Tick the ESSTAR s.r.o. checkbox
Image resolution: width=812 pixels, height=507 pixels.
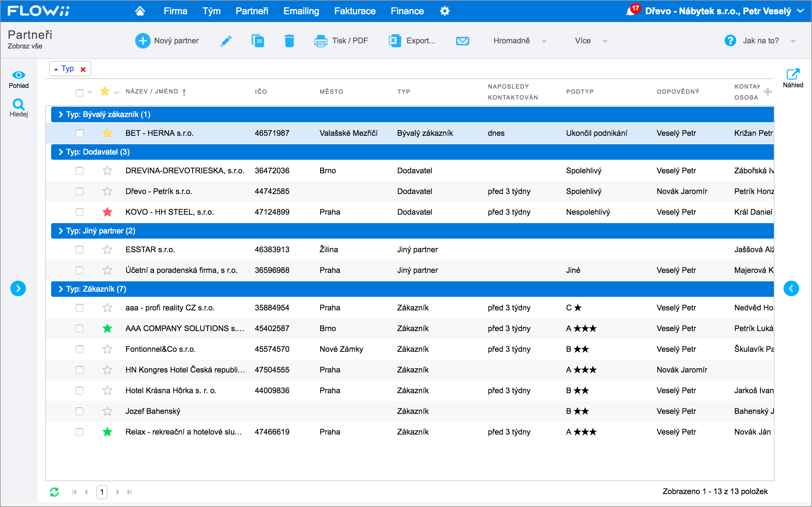point(80,250)
